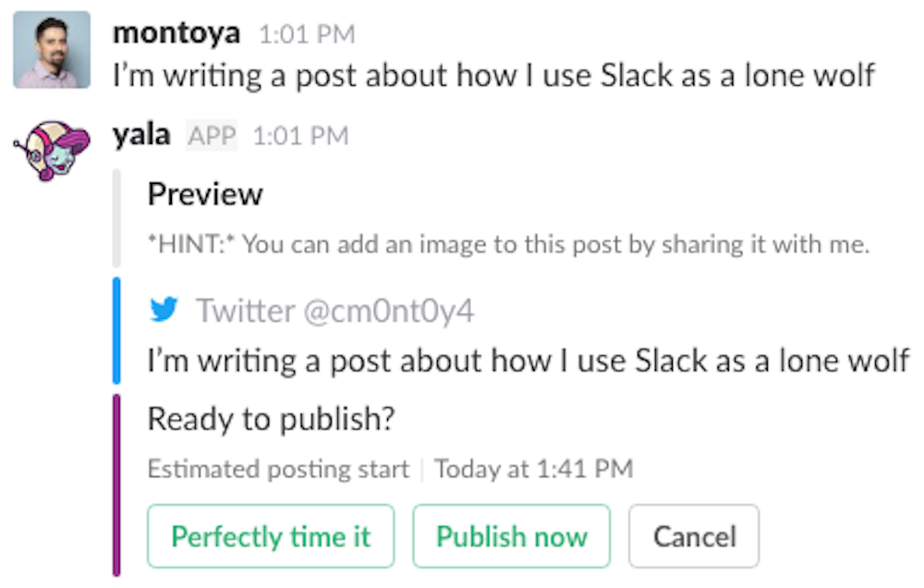924x588 pixels.
Task: Open the yala app avatar icon
Action: [52, 151]
